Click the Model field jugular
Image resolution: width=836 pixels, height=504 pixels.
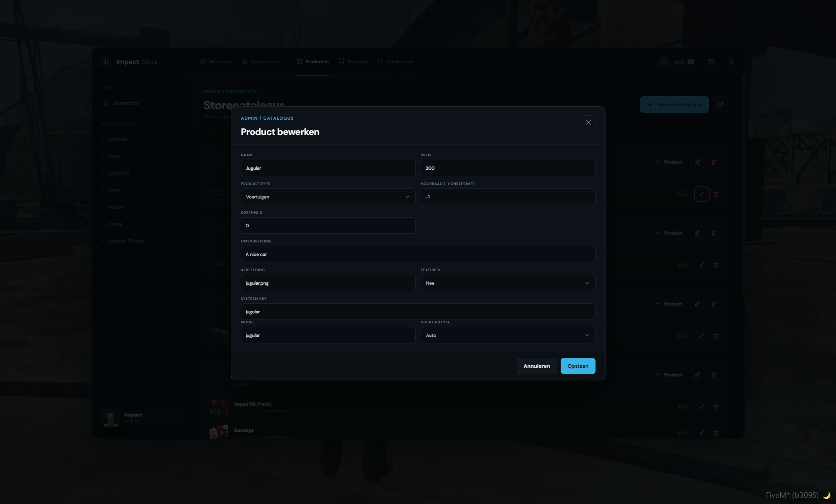[x=328, y=335]
